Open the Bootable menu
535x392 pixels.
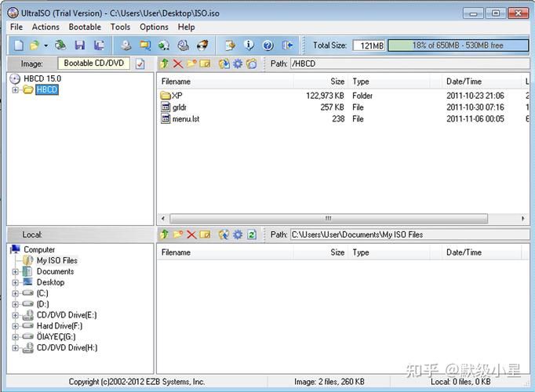pyautogui.click(x=85, y=27)
